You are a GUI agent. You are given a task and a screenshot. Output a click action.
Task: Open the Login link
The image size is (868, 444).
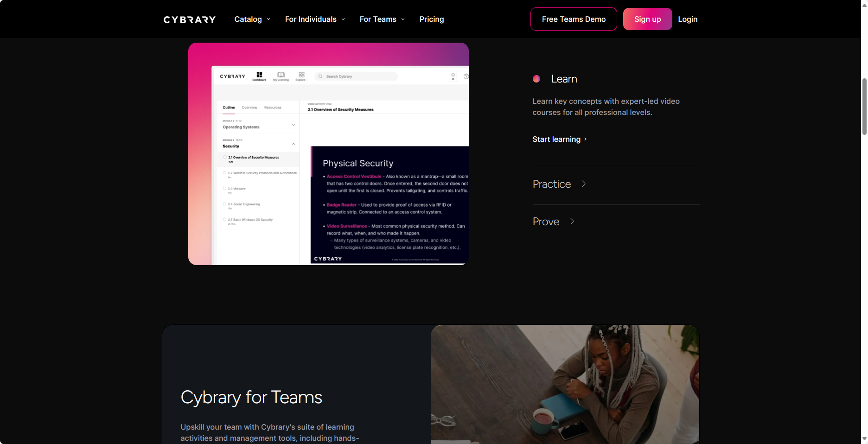(688, 19)
